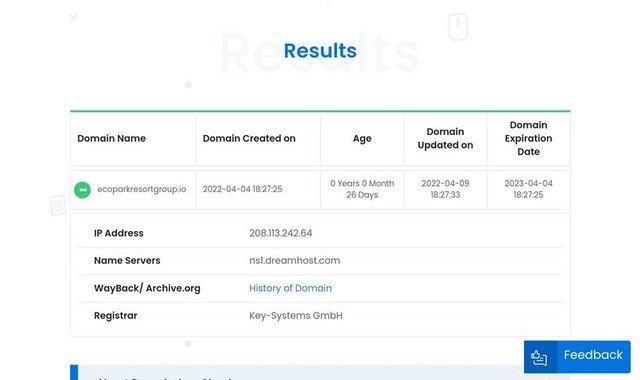
Task: Click the IP Address row label
Action: 118,233
